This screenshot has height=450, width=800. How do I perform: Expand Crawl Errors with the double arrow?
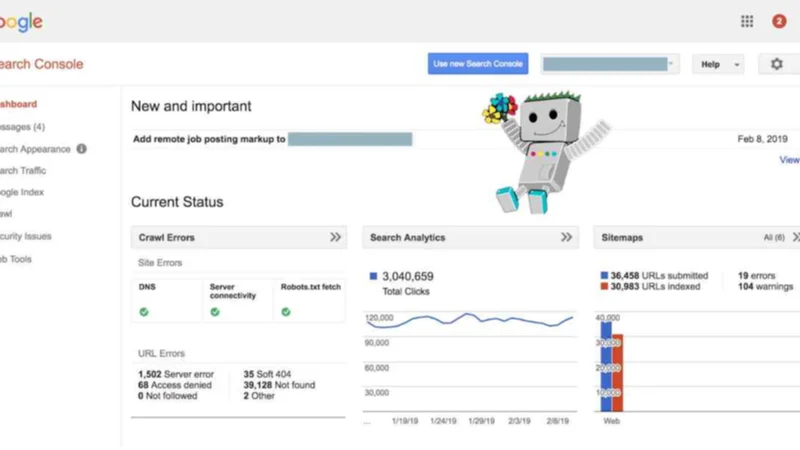point(335,237)
